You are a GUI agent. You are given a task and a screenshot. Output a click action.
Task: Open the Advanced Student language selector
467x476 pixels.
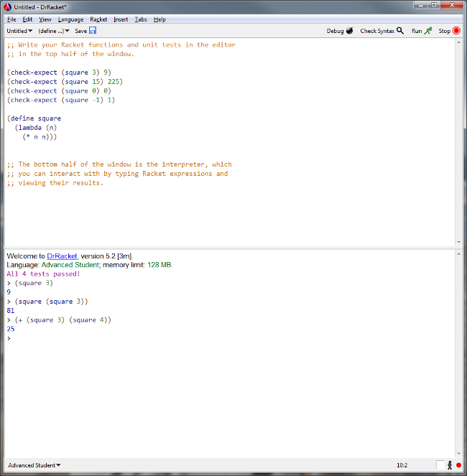[x=34, y=465]
